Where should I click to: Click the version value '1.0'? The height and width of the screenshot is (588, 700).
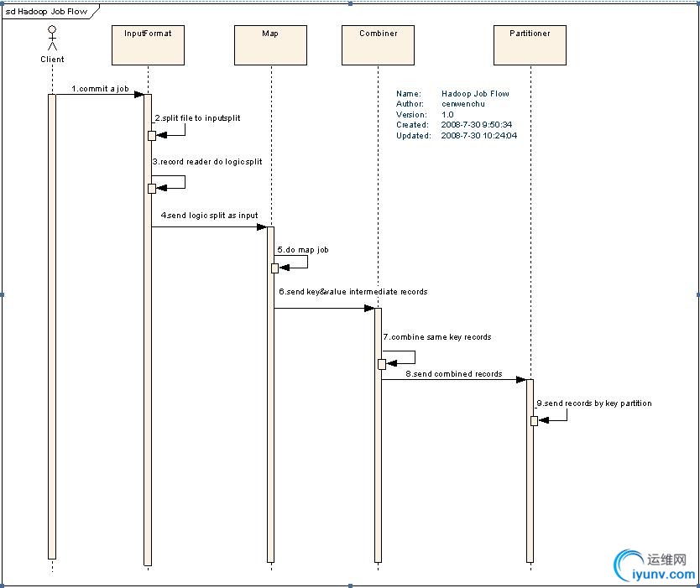pyautogui.click(x=447, y=114)
